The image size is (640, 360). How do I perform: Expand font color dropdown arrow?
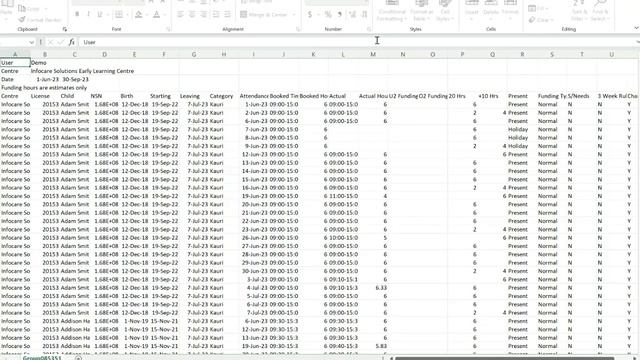click(x=164, y=15)
